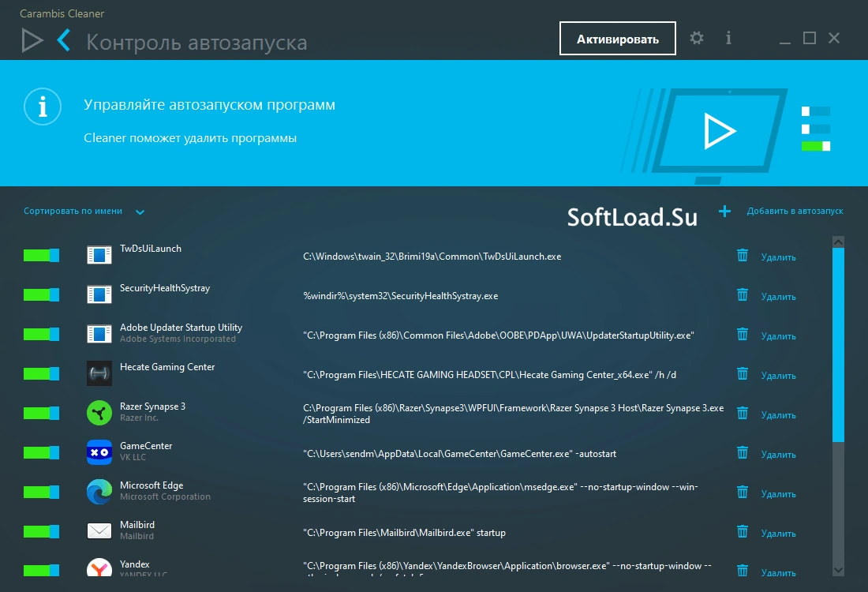Viewport: 868px width, 592px height.
Task: Click 'Microsoft Corporation' publisher text
Action: pos(165,496)
